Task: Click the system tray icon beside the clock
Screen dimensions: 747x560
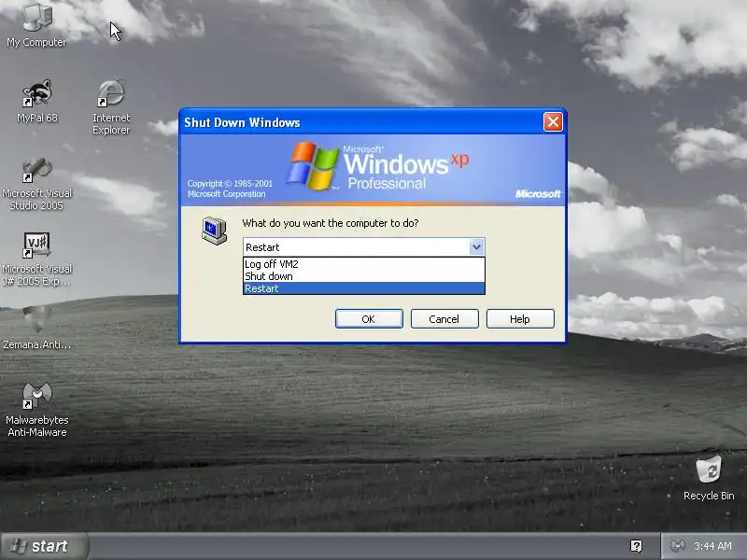Action: [678, 546]
